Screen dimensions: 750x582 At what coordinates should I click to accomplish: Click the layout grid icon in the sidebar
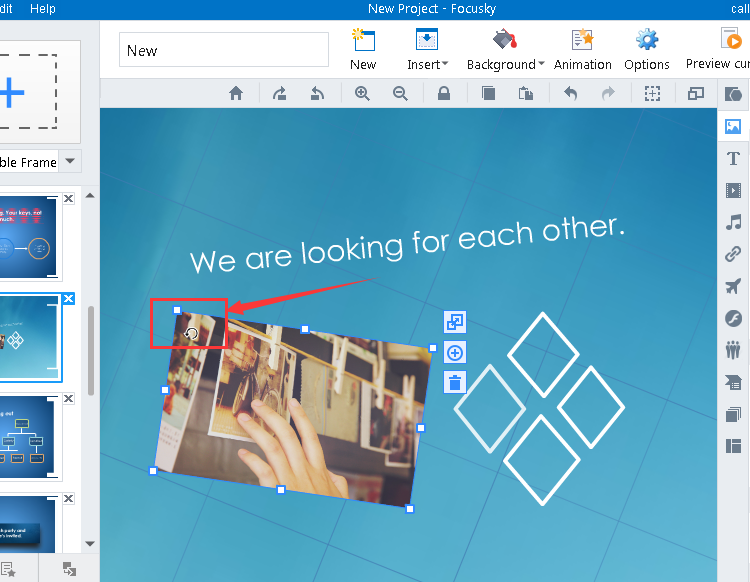pos(733,446)
